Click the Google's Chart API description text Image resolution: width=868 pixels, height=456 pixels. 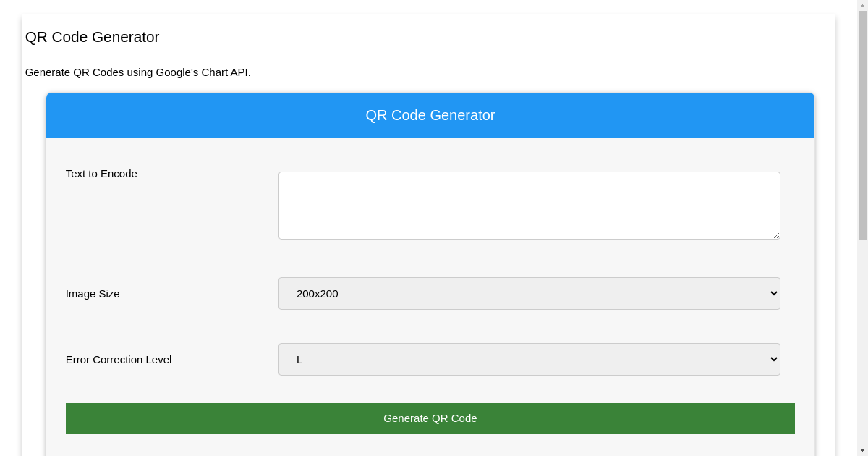[x=137, y=72]
